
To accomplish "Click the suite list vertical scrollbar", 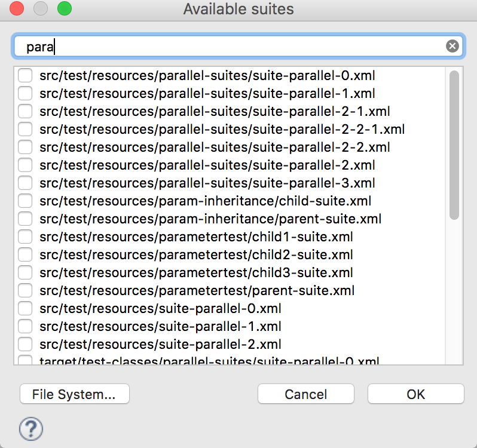I will click(x=454, y=145).
